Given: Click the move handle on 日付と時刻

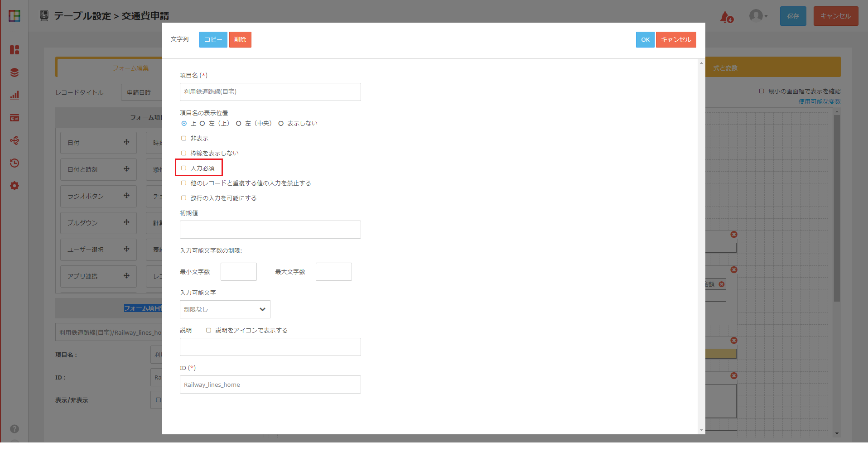Looking at the screenshot, I should [126, 169].
